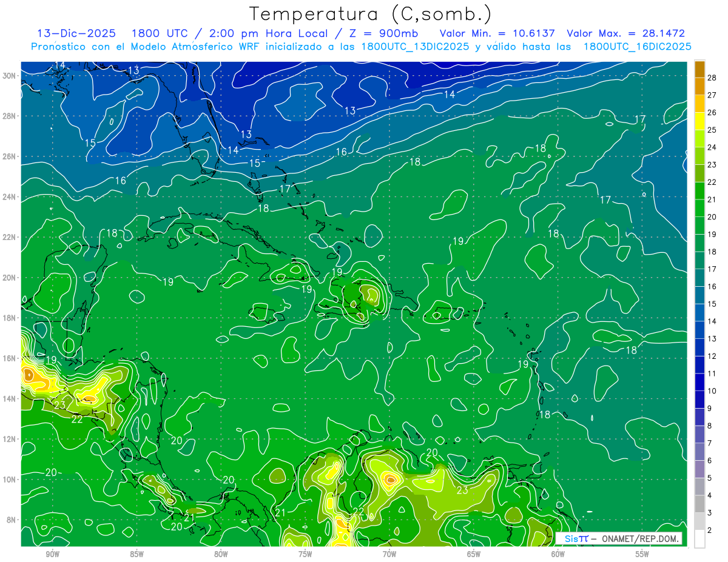Click the bright yellow colorbar segment beside 25
The image size is (728, 562).
699,121
